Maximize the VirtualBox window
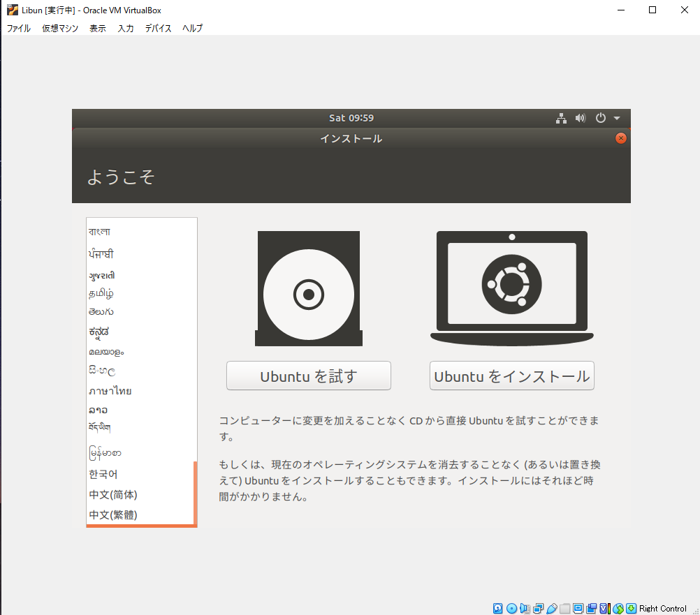Image resolution: width=700 pixels, height=615 pixels. [652, 10]
